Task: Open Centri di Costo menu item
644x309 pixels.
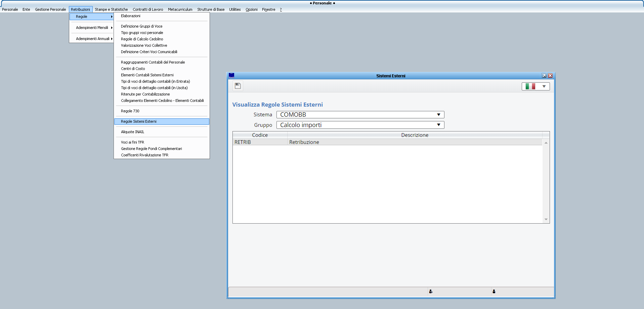Action: pos(133,69)
